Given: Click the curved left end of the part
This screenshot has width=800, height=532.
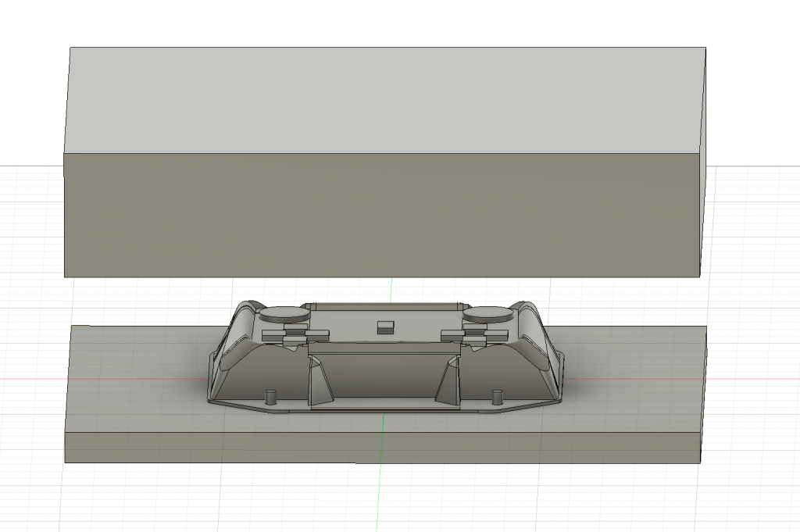Looking at the screenshot, I should (227, 352).
